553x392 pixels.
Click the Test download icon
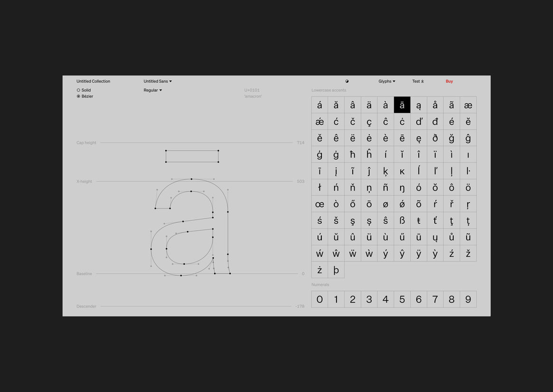[422, 81]
